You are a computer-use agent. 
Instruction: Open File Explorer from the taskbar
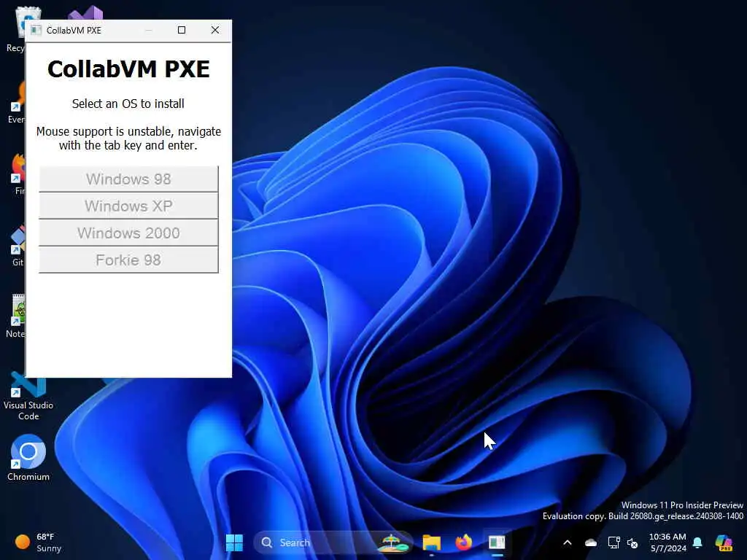tap(432, 542)
